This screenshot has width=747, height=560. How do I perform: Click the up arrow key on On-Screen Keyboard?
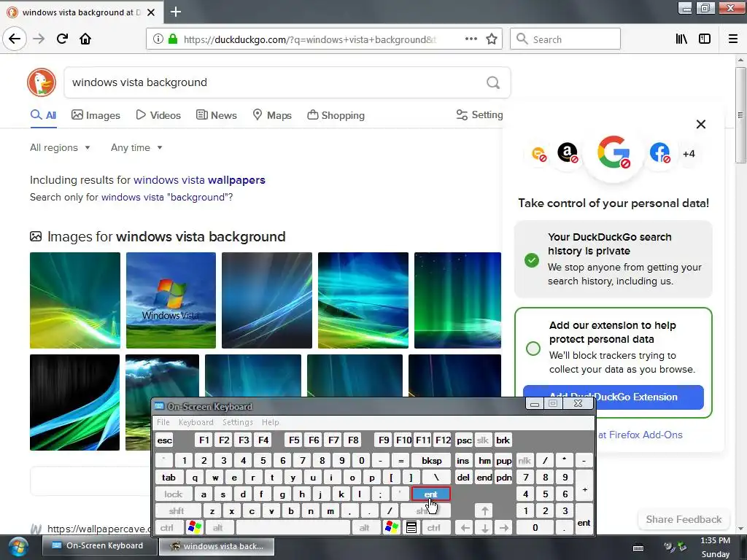[484, 511]
